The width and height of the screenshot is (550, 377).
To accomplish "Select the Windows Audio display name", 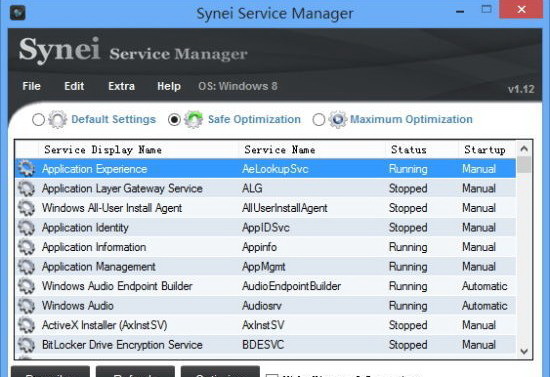I will 78,305.
